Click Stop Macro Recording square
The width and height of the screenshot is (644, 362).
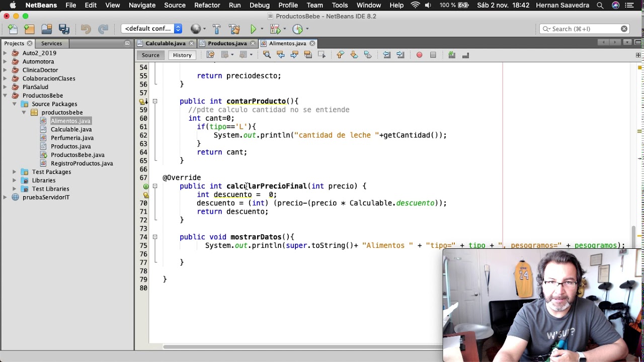[433, 55]
